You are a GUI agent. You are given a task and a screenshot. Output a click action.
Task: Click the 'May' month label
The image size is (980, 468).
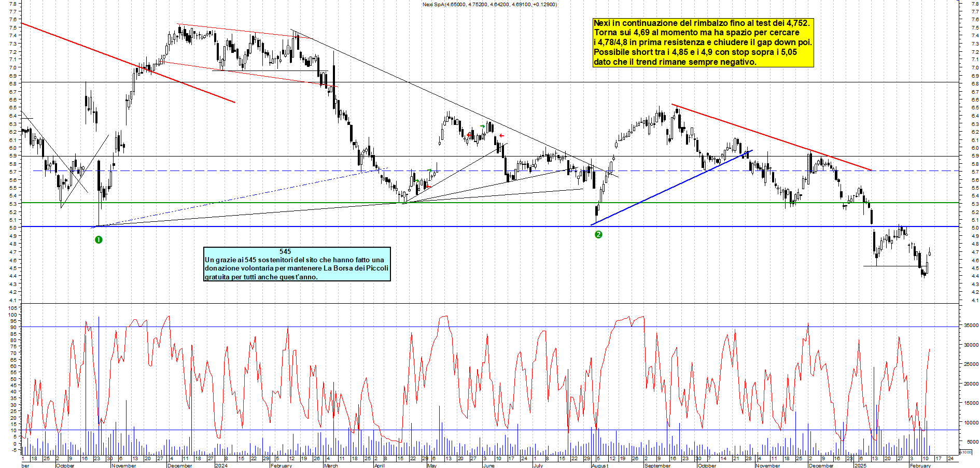[432, 465]
